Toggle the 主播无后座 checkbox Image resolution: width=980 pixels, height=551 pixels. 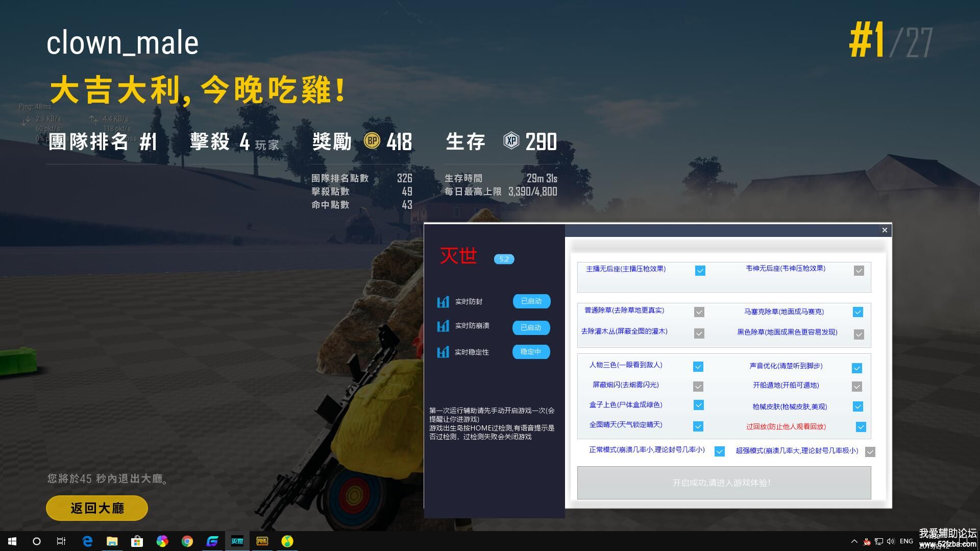pos(700,271)
